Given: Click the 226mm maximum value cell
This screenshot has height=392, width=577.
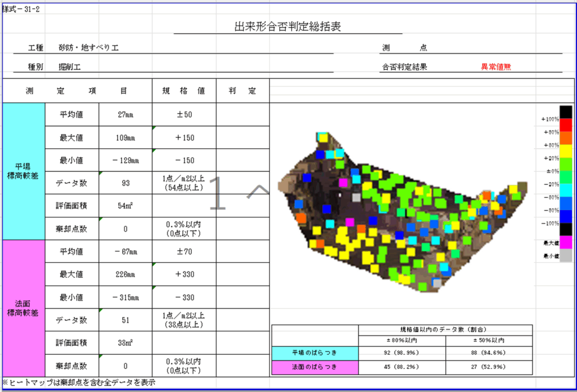Looking at the screenshot, I should [x=125, y=274].
